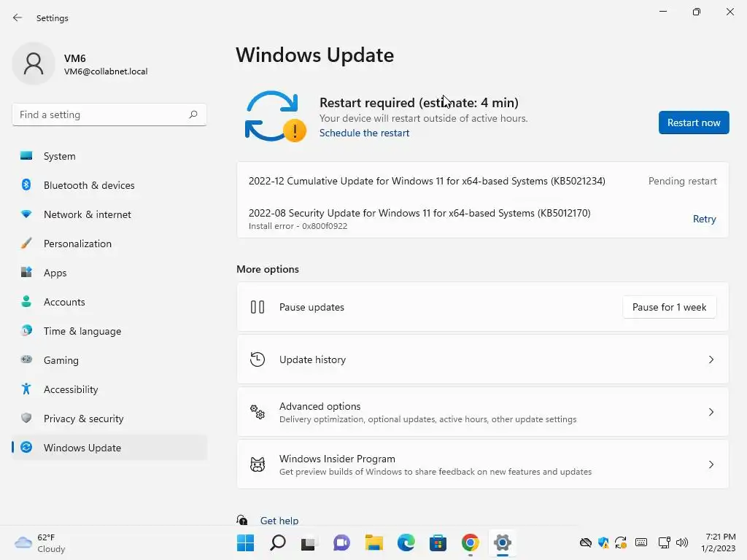Open the Windows Security tray icon
747x560 pixels.
click(x=603, y=542)
